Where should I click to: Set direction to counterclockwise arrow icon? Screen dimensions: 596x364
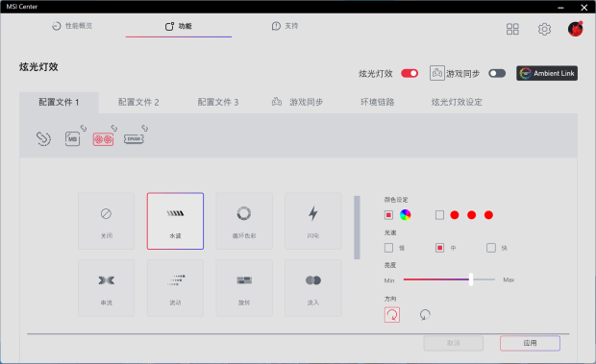pos(425,315)
